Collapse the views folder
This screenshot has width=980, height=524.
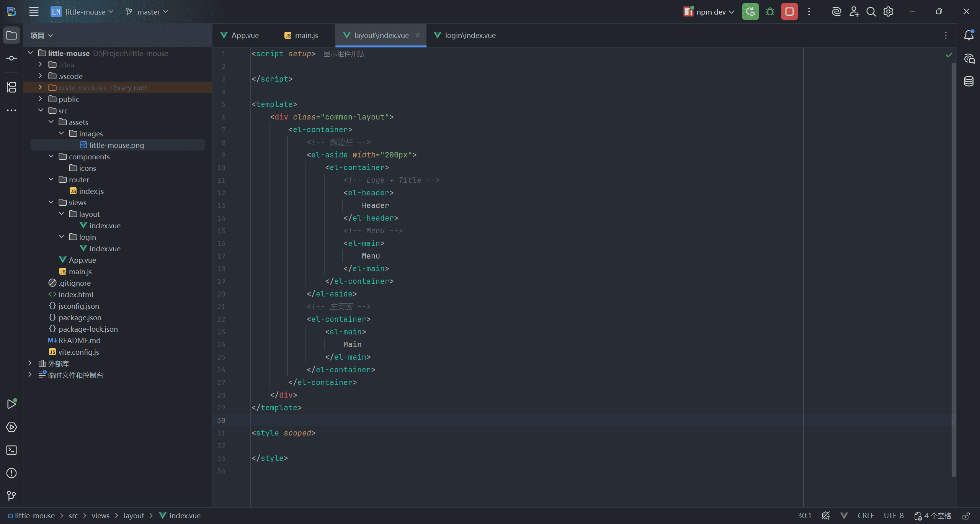pyautogui.click(x=51, y=203)
